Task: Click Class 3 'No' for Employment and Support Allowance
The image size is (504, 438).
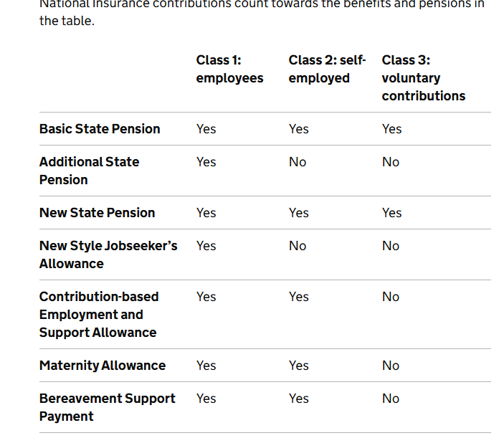Action: click(391, 297)
